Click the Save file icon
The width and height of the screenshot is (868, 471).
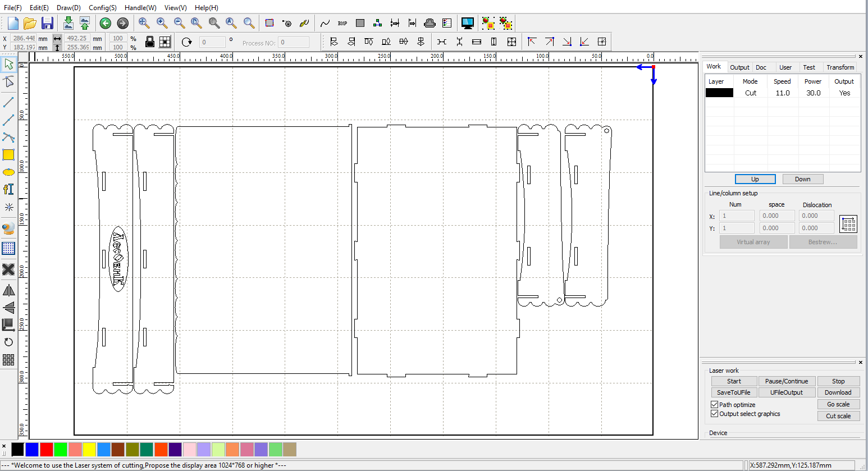click(x=48, y=23)
